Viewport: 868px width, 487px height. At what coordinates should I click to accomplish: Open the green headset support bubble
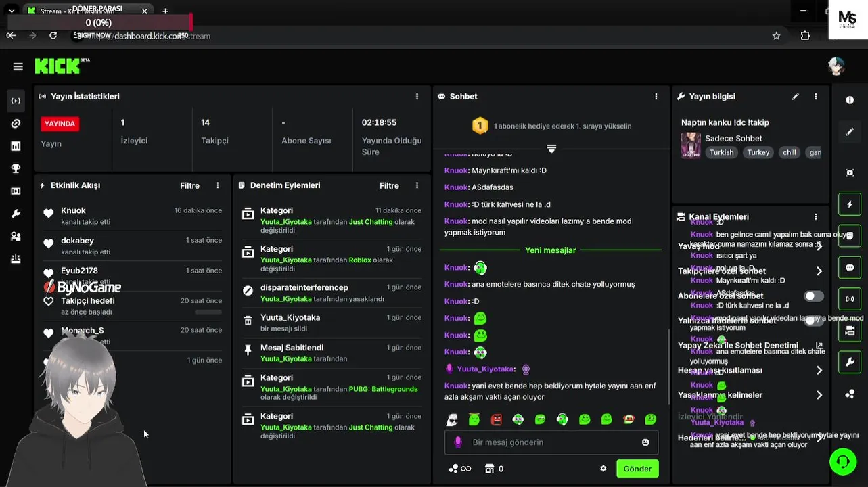(x=843, y=462)
